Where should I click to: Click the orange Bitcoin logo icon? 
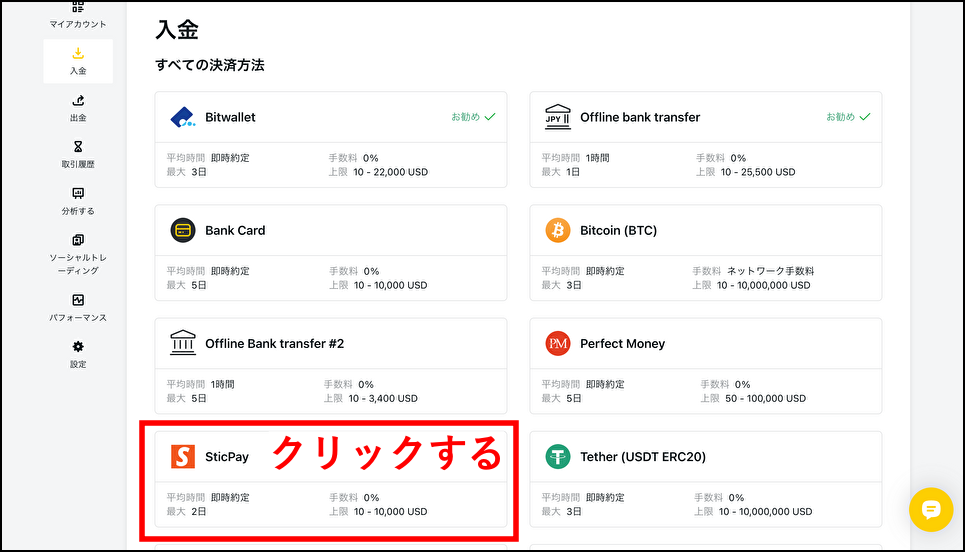[x=558, y=230]
